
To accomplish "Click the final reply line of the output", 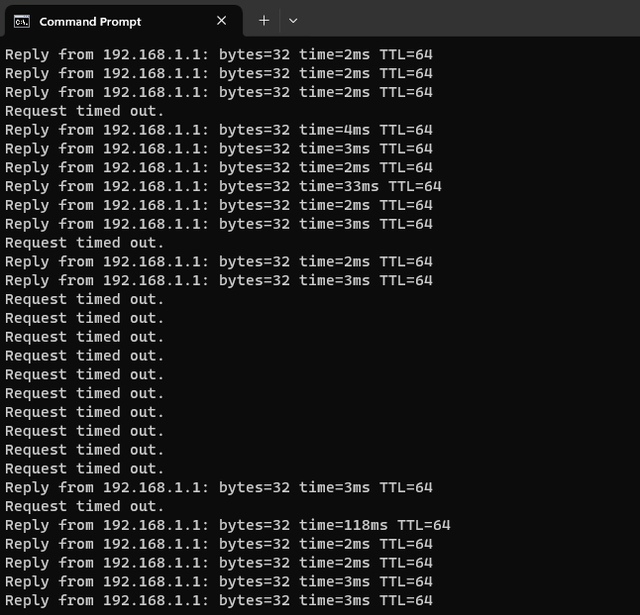I will 218,601.
